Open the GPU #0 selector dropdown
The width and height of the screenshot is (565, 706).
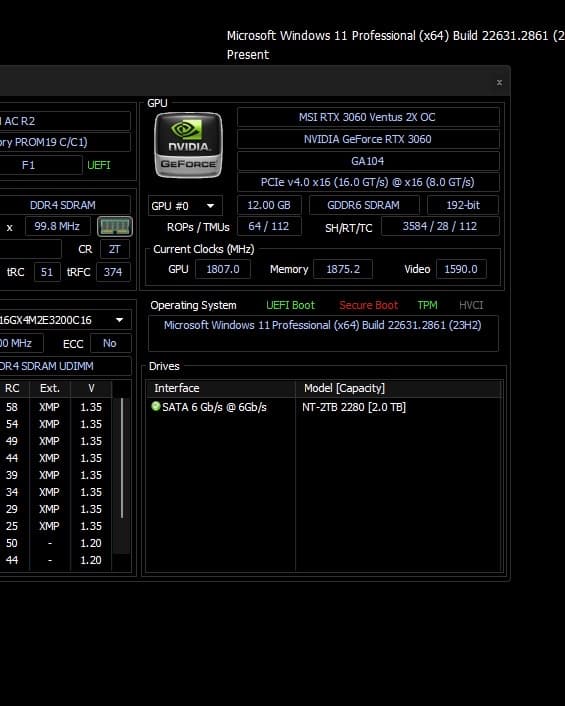[185, 206]
